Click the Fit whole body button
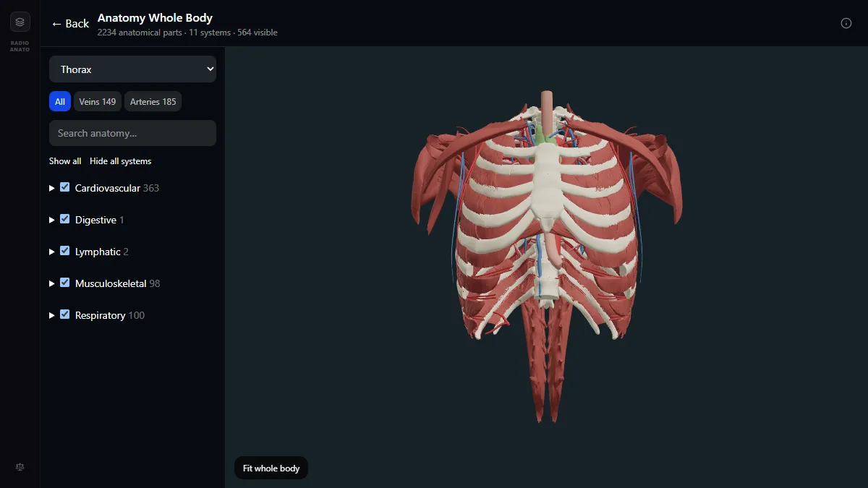The height and width of the screenshot is (488, 868). (271, 468)
